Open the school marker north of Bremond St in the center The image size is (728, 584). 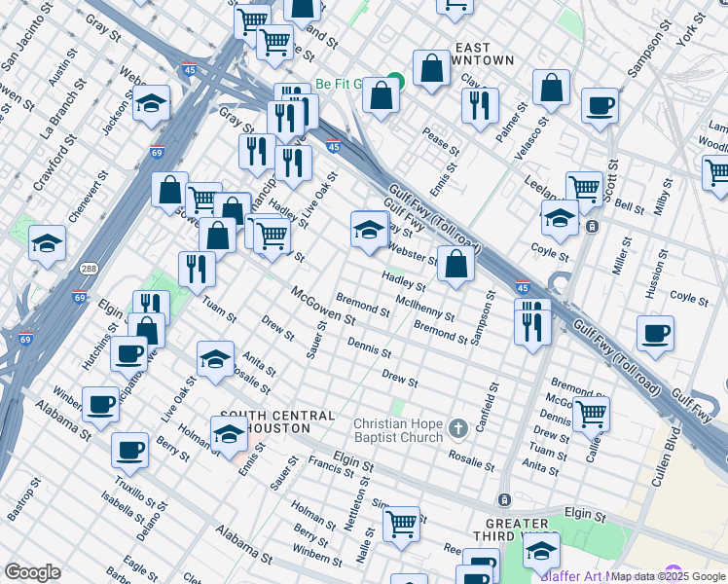point(370,232)
